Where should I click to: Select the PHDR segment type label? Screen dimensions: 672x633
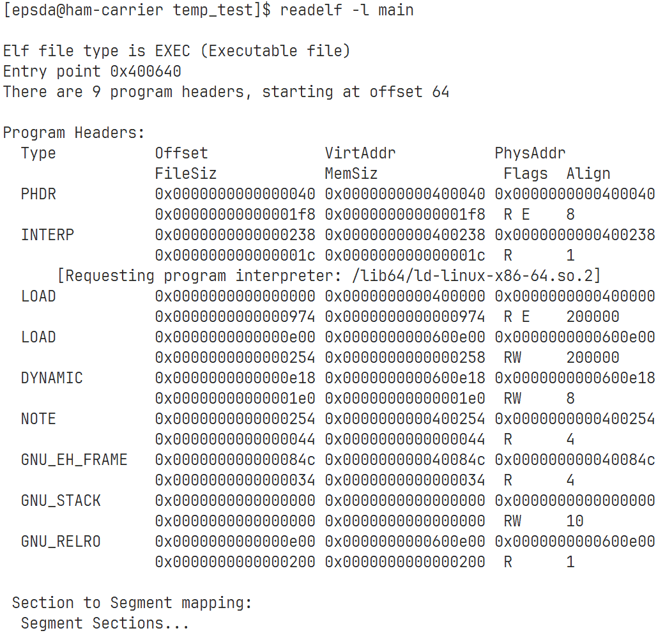[x=38, y=194]
